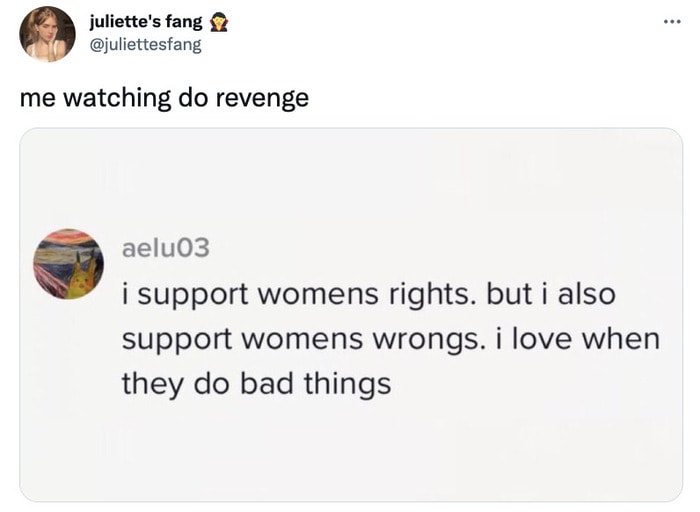Select the aelu03 username in the comment
This screenshot has height=512, width=700.
tap(166, 247)
